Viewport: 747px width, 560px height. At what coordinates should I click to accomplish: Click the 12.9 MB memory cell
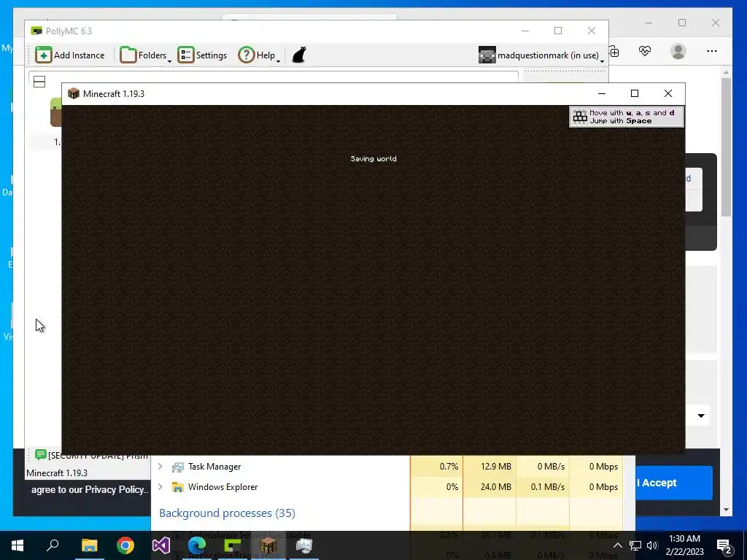[489, 467]
